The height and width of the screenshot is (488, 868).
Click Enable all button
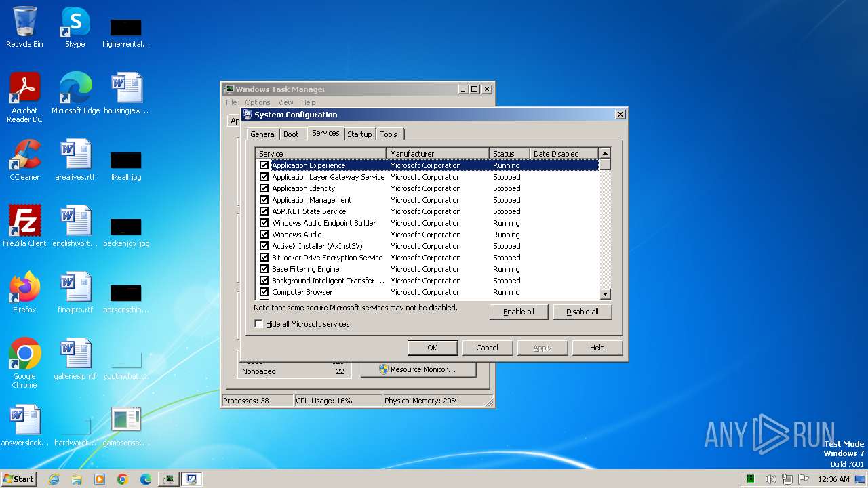click(x=519, y=312)
